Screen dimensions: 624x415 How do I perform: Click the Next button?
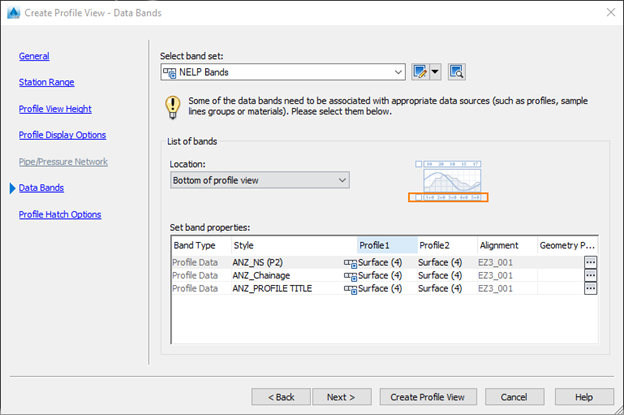point(340,396)
